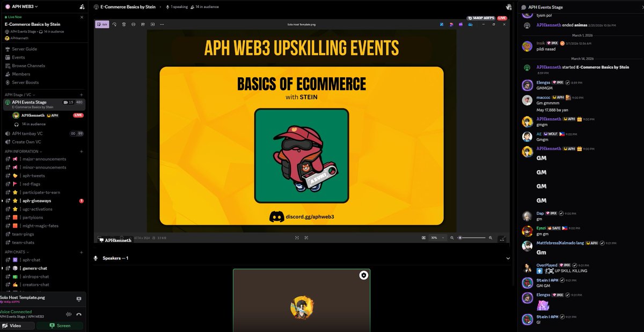This screenshot has width=644, height=332.
Task: Click the zoom in magnifier icon
Action: (490, 237)
